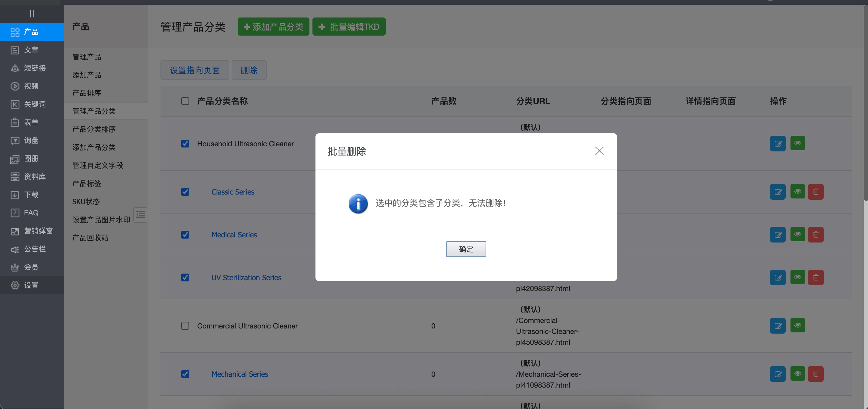Click the sidebar collapse icon beside 设置产品图片水印
This screenshot has height=409, width=868.
click(141, 215)
